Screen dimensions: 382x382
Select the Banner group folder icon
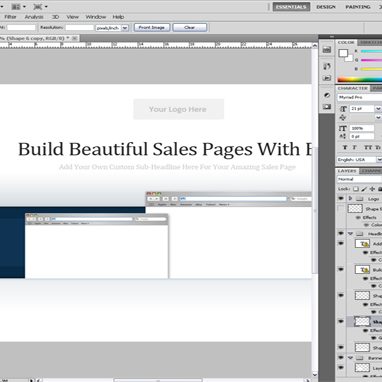coord(360,358)
